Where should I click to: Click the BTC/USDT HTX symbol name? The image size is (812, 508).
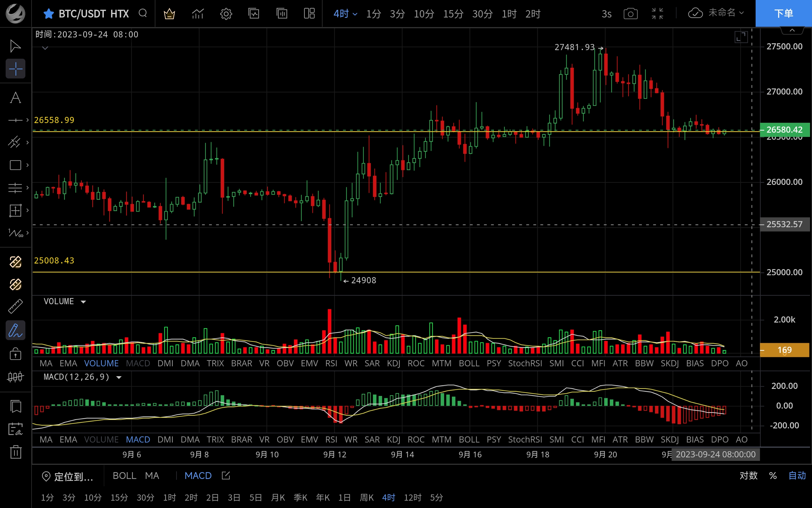click(94, 14)
